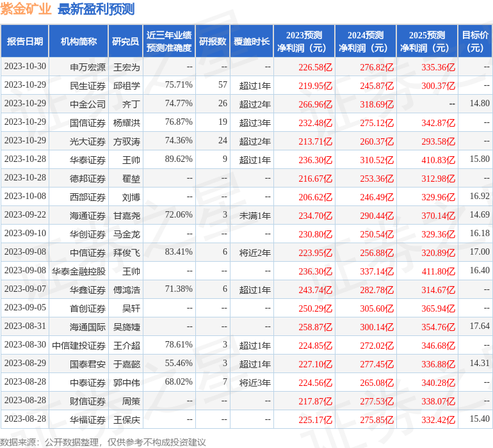Screen dimensions: 493x448
Task: Click analyst name 翟堃
Action: [x=131, y=179]
